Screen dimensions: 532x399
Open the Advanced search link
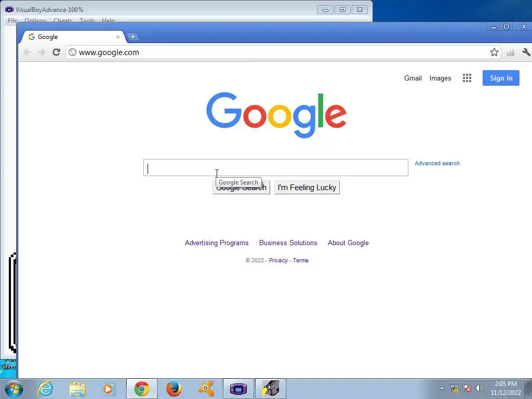(x=437, y=163)
